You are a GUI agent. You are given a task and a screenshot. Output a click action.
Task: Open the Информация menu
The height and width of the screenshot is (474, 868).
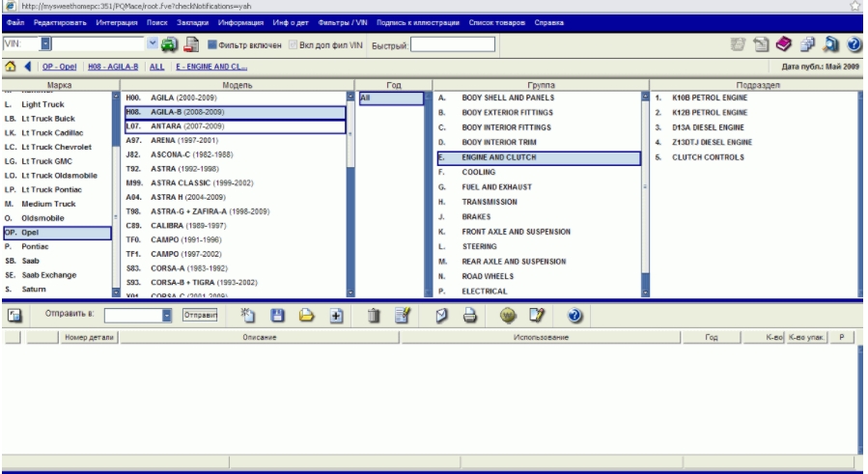click(240, 23)
